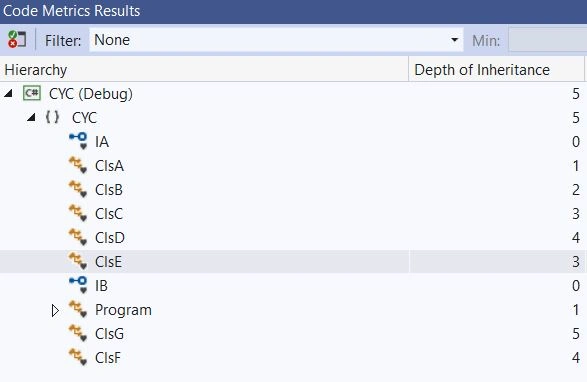Viewport: 587px width, 382px height.
Task: Open the Filter dropdown arrow
Action: pyautogui.click(x=454, y=40)
